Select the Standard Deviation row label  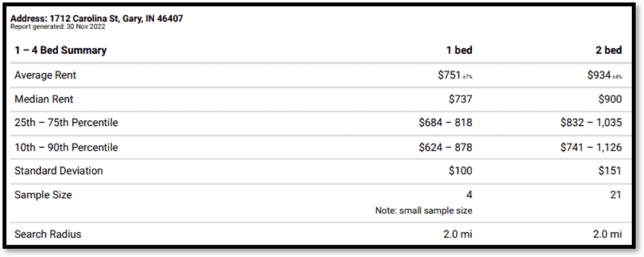click(x=59, y=171)
